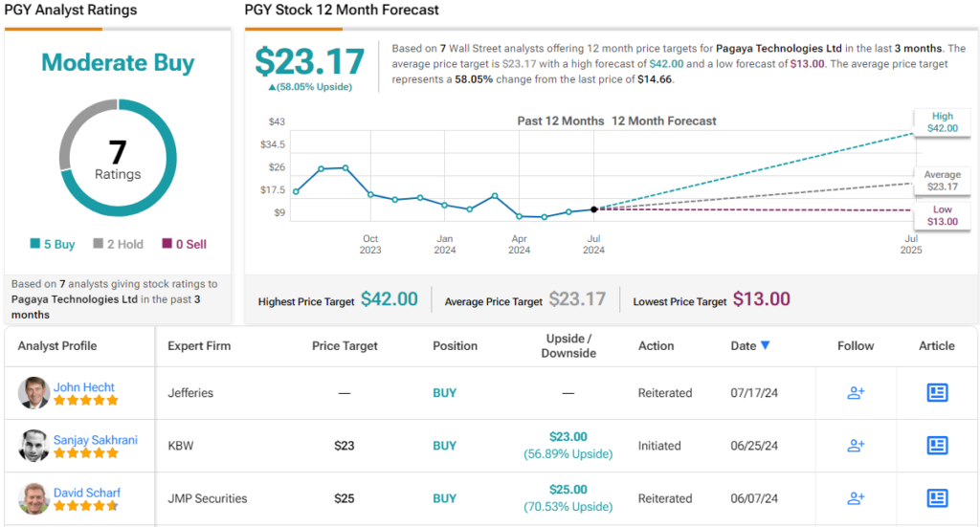This screenshot has width=980, height=527.
Task: Click the Position column header
Action: pos(455,346)
